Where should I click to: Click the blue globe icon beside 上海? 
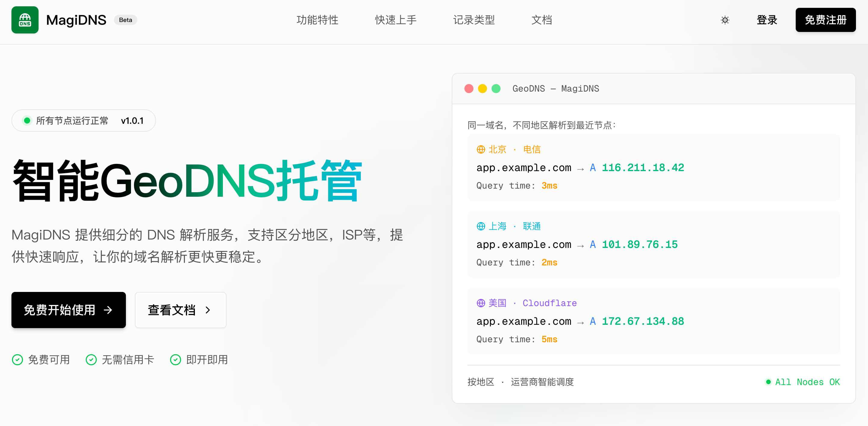tap(481, 226)
